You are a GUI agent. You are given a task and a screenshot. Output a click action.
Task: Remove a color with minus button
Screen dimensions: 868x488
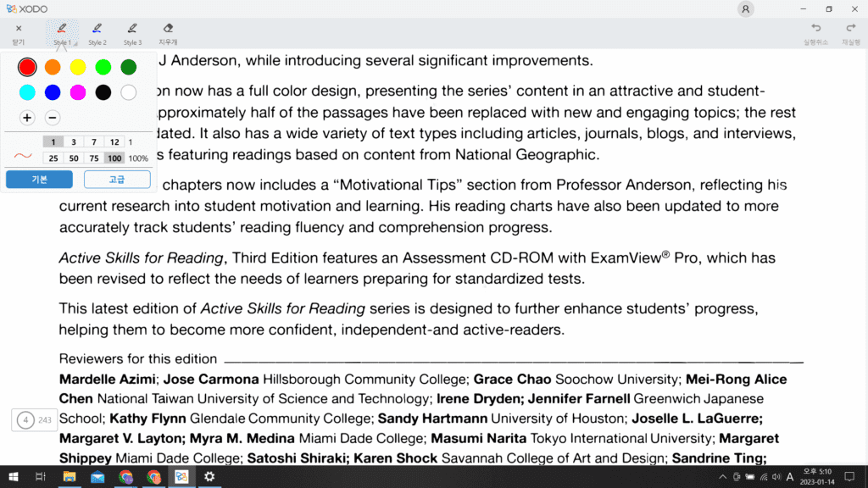(53, 118)
